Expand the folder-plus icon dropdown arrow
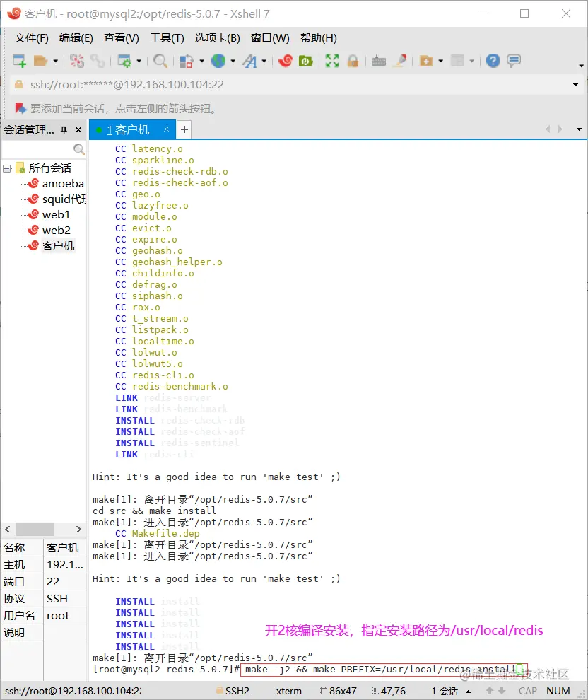 coord(441,61)
